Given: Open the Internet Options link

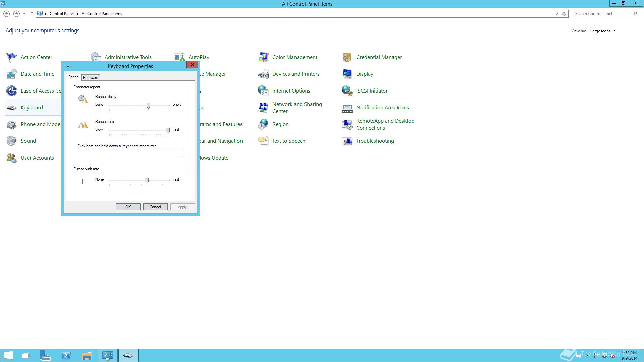Looking at the screenshot, I should click(291, 91).
